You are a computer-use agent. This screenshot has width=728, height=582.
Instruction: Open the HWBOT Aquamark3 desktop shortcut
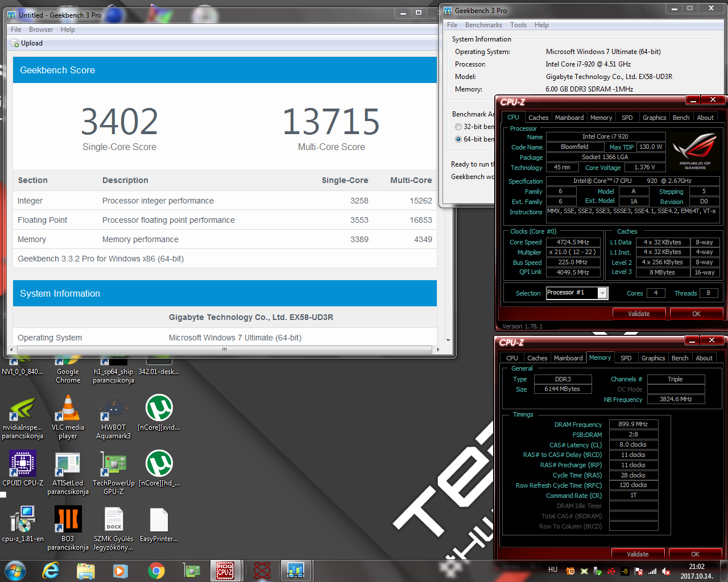[113, 418]
